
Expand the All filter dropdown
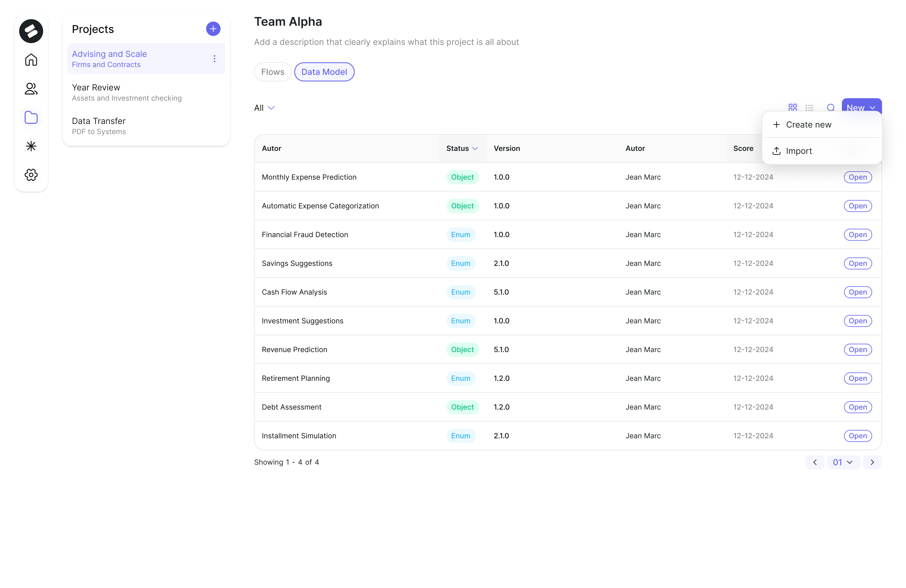[x=265, y=108]
